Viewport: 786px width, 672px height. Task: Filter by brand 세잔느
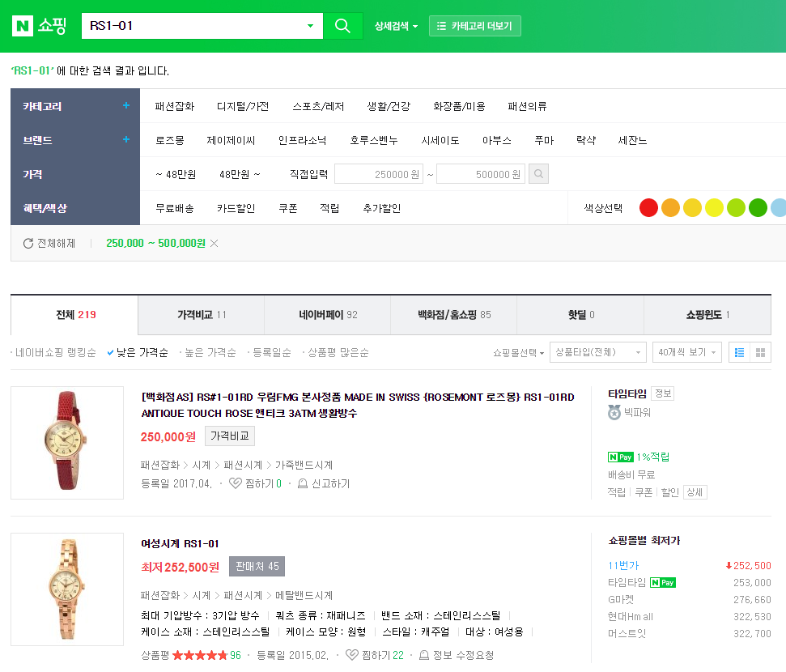tap(633, 140)
